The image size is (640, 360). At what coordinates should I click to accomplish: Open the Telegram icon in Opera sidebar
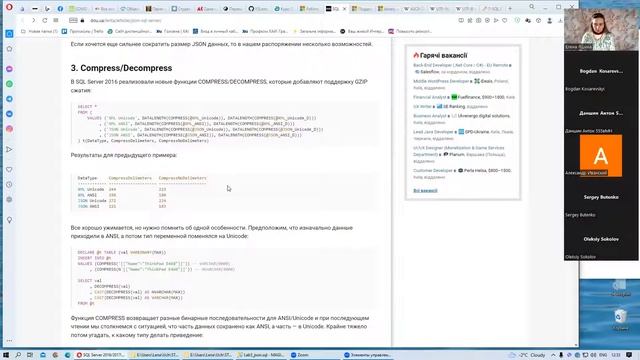point(9,99)
